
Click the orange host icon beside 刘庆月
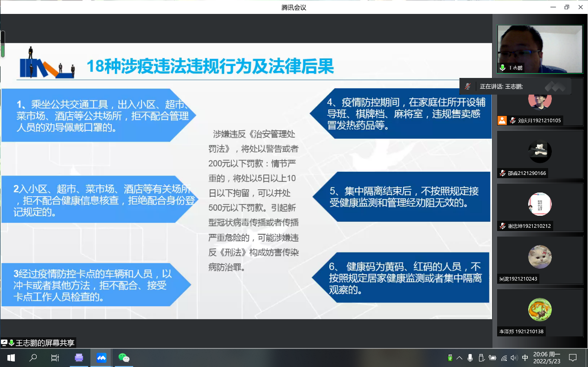(502, 121)
